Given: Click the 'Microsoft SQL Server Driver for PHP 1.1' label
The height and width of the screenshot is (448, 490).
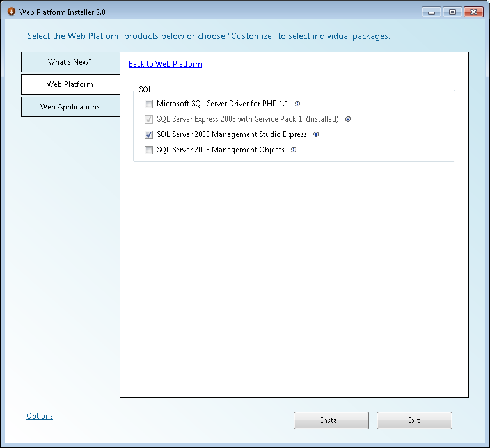Looking at the screenshot, I should tap(223, 104).
